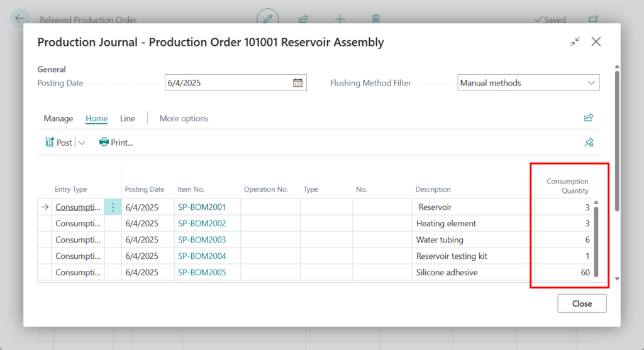Open the calendar picker for Posting Date
Viewport: 644px width, 350px height.
coord(298,83)
